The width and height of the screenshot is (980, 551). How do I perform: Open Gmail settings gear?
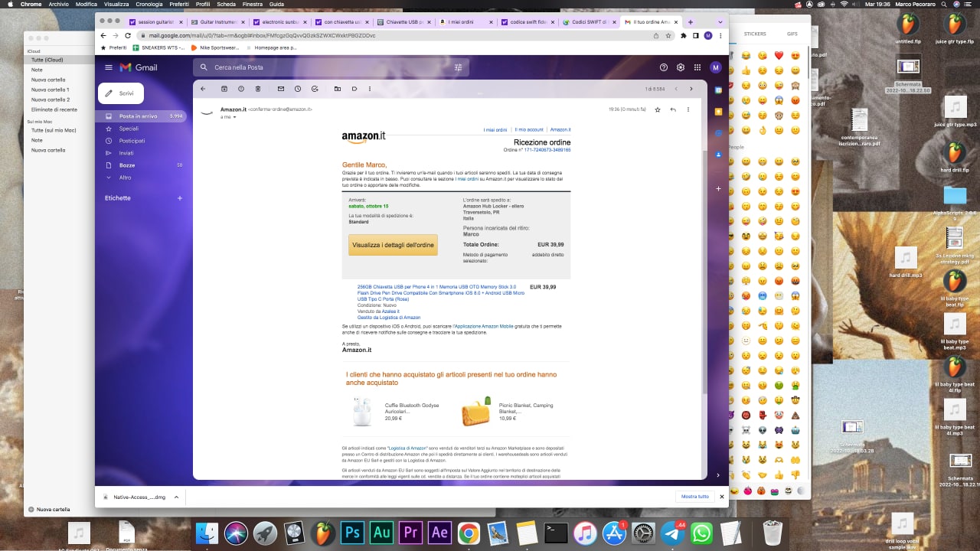[x=681, y=67]
